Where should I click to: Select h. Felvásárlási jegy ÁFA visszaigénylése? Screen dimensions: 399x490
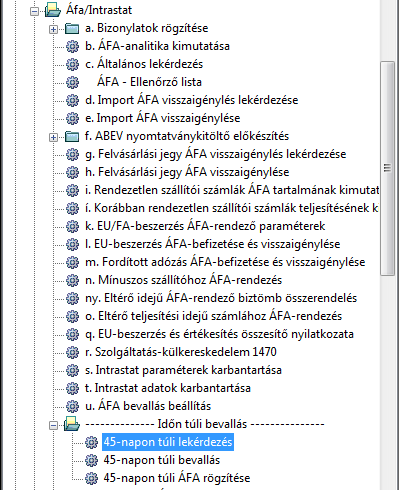point(187,172)
